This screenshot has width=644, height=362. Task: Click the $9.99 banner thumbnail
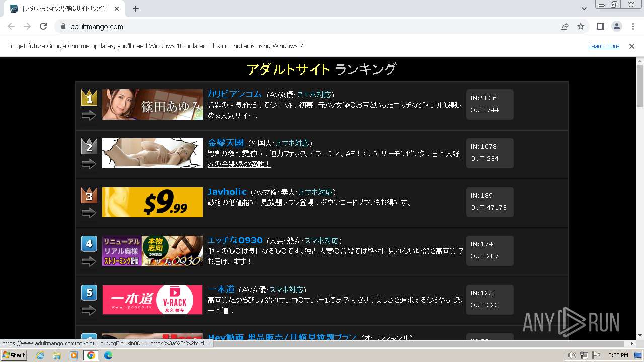152,202
